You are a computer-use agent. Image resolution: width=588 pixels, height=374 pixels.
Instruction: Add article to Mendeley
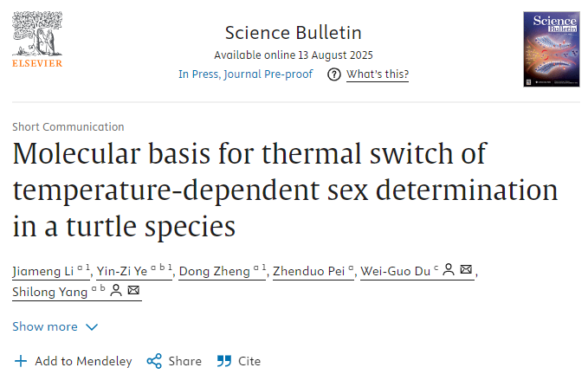(83, 361)
